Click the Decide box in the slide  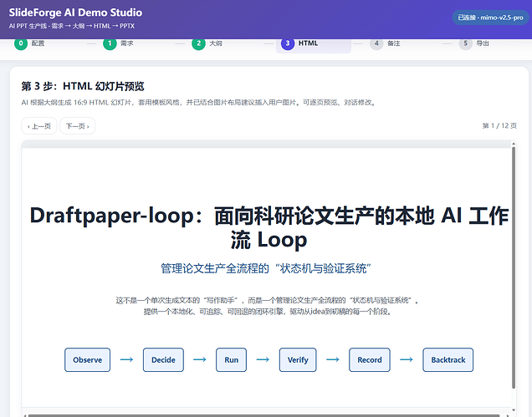(163, 359)
